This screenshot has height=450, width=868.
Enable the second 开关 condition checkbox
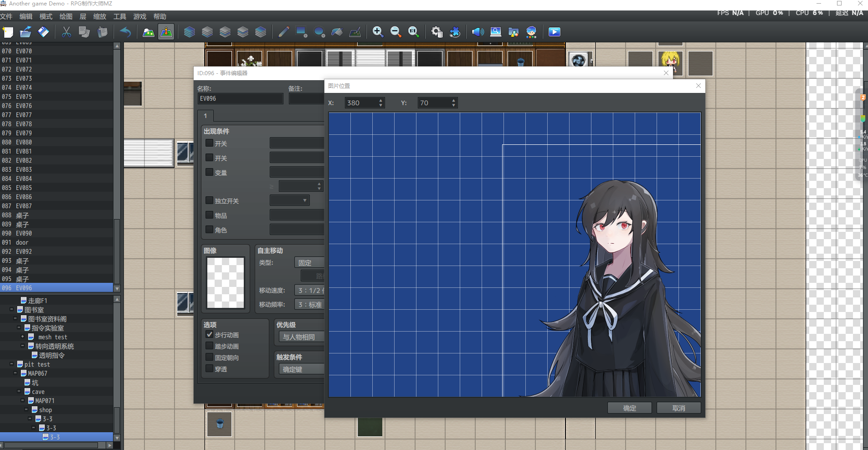(210, 158)
